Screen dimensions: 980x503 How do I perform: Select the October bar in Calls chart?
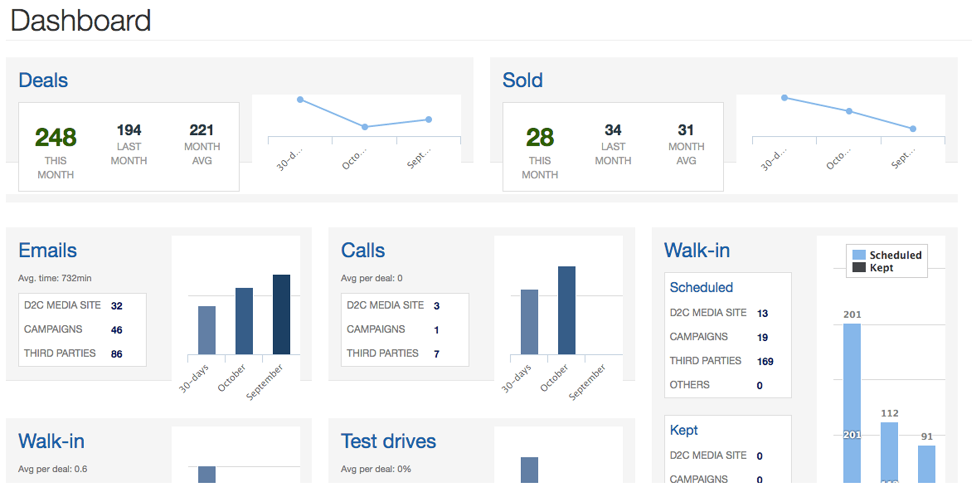[567, 310]
